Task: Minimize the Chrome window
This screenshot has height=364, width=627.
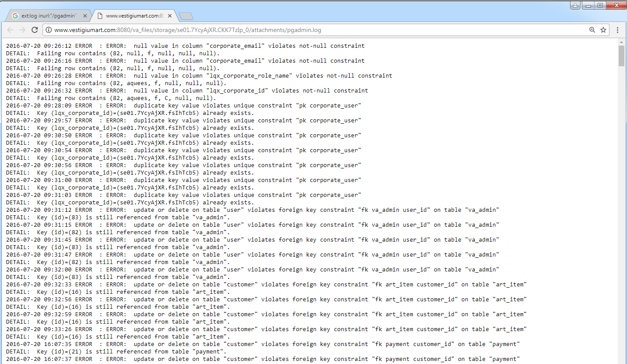Action: 588,5
